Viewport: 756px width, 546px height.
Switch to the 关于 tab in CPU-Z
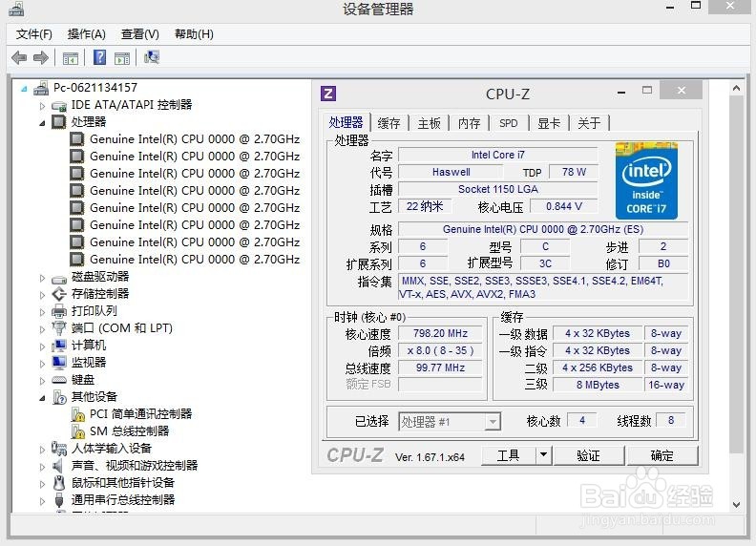click(589, 123)
